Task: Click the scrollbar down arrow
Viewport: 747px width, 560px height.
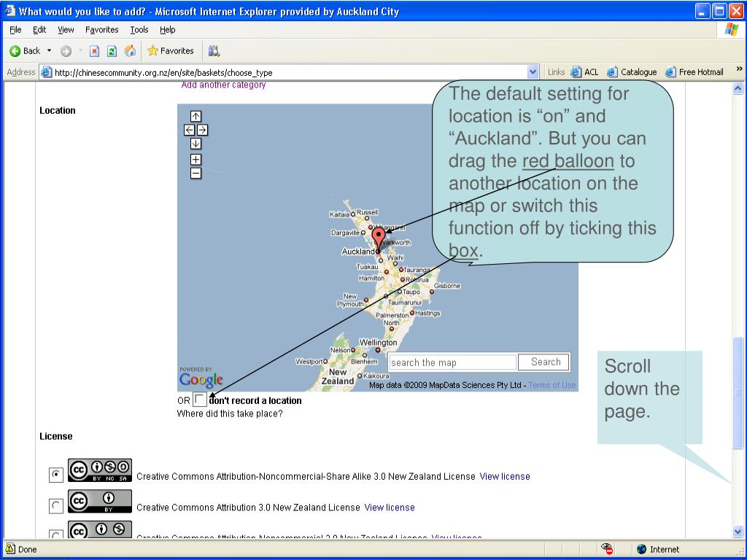Action: click(738, 532)
